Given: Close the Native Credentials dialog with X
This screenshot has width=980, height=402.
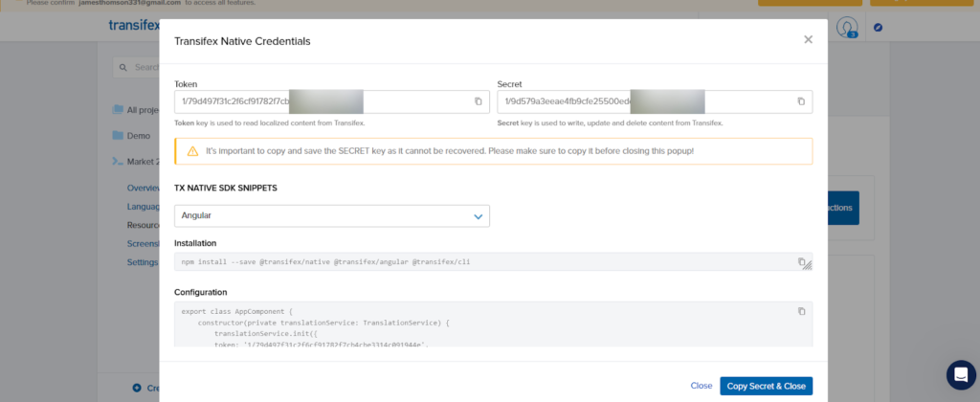Looking at the screenshot, I should [x=808, y=40].
